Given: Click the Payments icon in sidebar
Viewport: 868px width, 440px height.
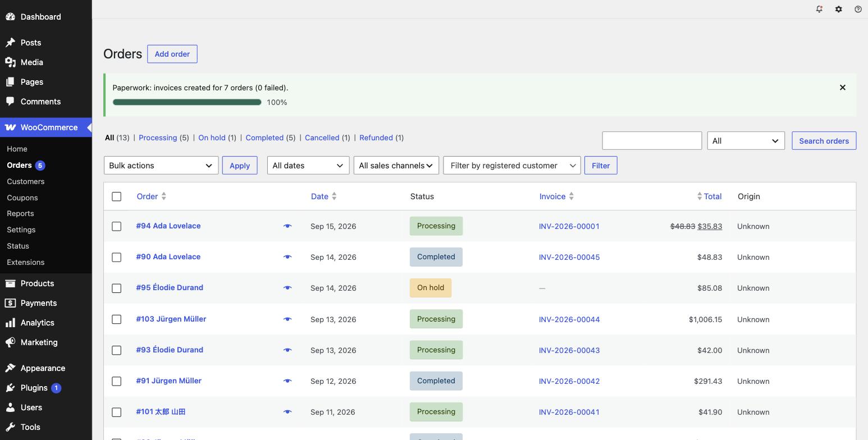Looking at the screenshot, I should (10, 303).
